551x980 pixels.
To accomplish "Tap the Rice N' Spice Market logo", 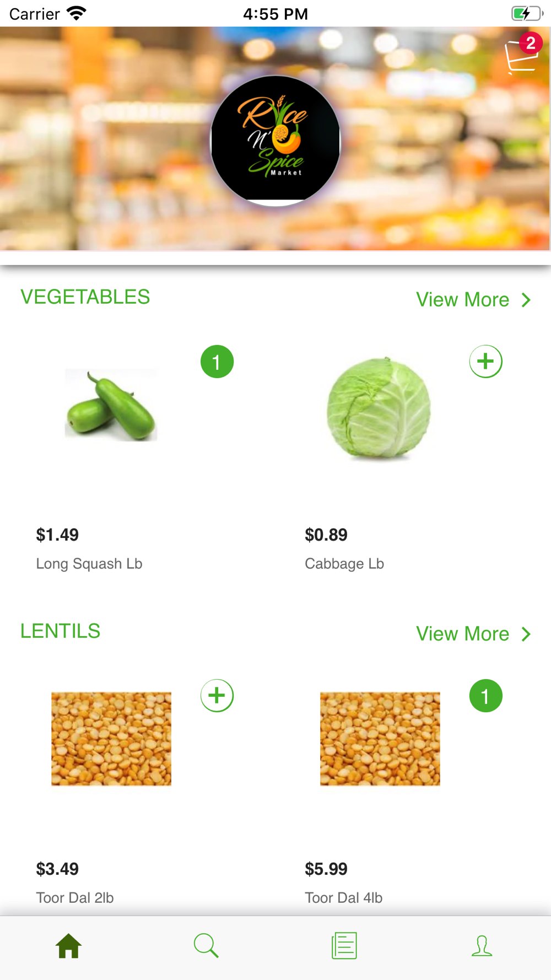I will coord(275,141).
